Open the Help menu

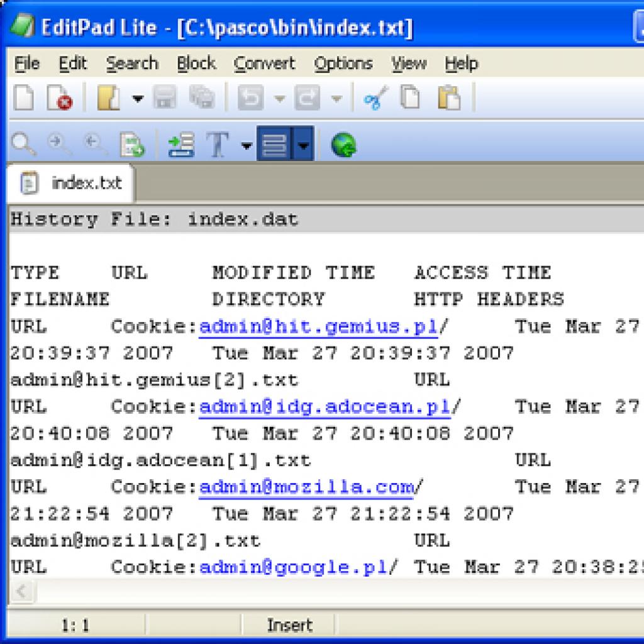[462, 64]
